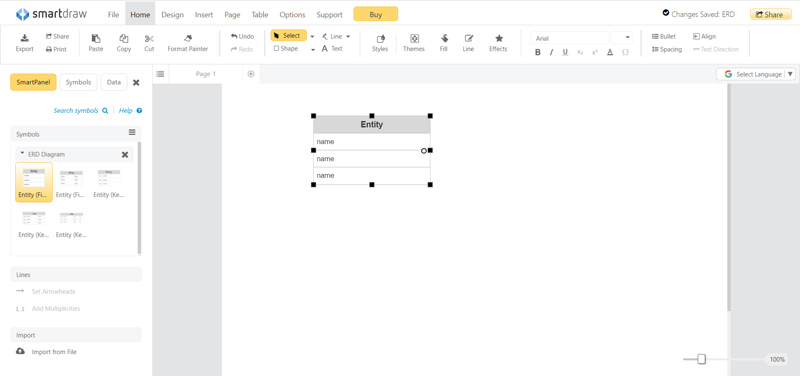This screenshot has width=800, height=376.
Task: Open the Symbols section hamburger menu
Action: pos(132,133)
